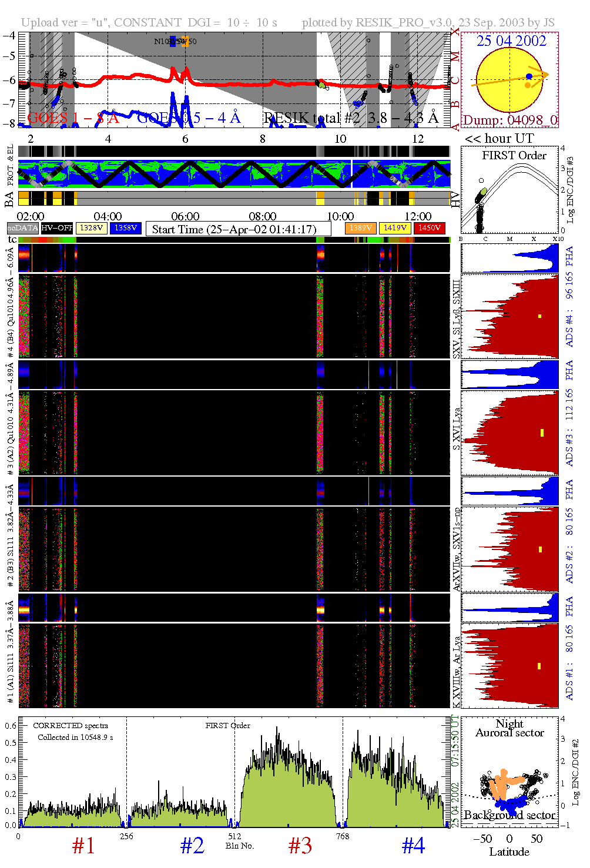Select the noDATA legend box
The height and width of the screenshot is (868, 590).
[x=22, y=228]
